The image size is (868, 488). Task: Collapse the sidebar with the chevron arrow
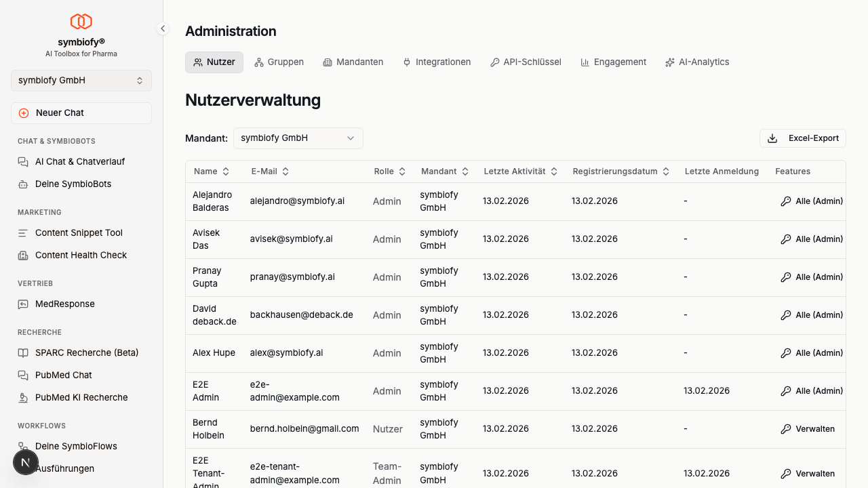tap(162, 28)
